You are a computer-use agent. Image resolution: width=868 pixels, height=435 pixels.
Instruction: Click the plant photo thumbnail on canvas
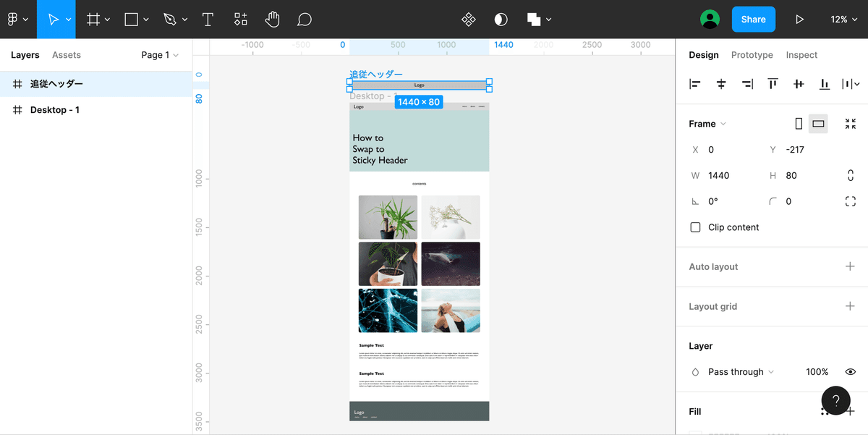388,217
